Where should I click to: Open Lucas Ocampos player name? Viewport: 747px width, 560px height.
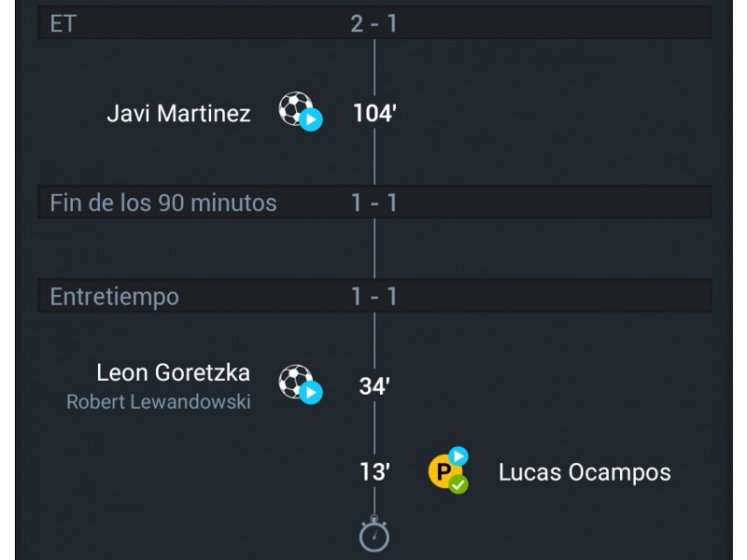click(x=585, y=472)
